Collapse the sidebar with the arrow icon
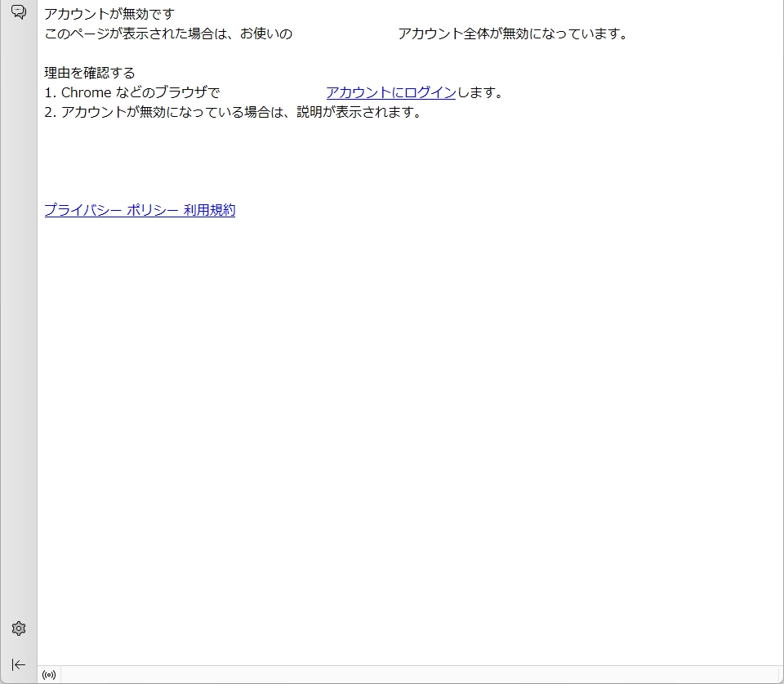Viewport: 784px width, 684px height. point(18,664)
